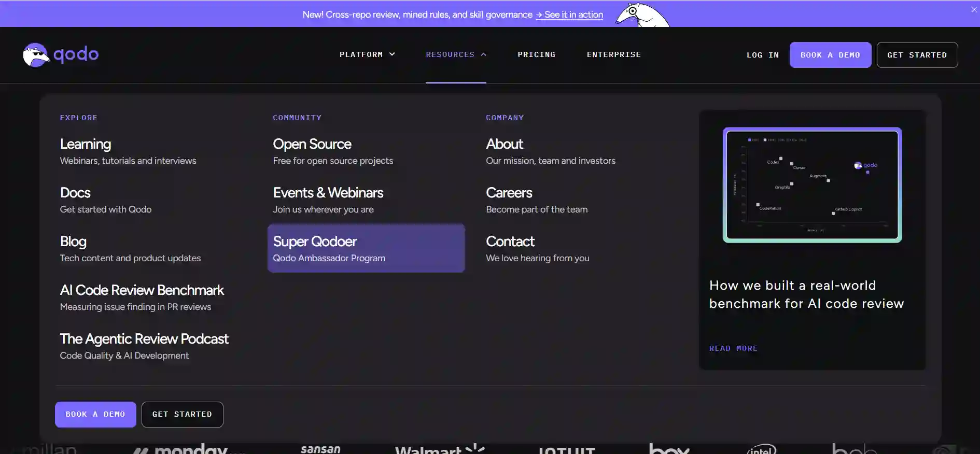Open Events & Webinars entry
Image resolution: width=980 pixels, height=454 pixels.
328,200
